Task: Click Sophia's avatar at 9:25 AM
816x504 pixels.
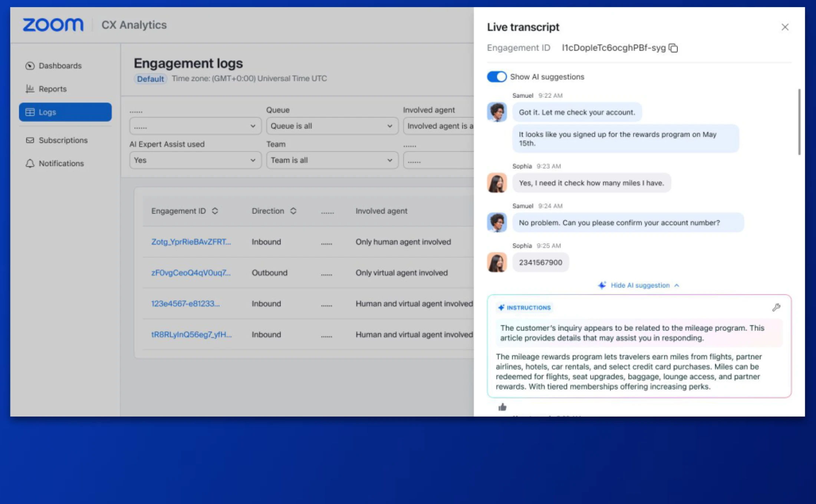Action: [497, 262]
